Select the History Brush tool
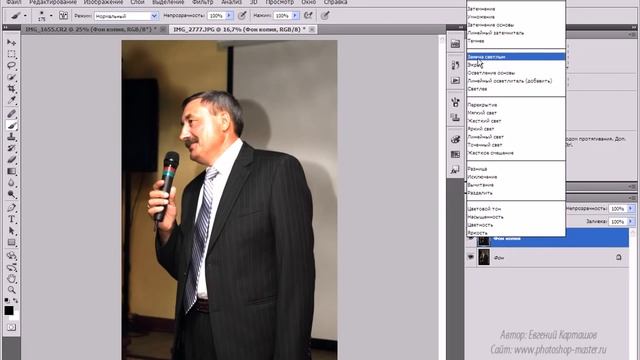The width and height of the screenshot is (640, 360). coord(11,148)
